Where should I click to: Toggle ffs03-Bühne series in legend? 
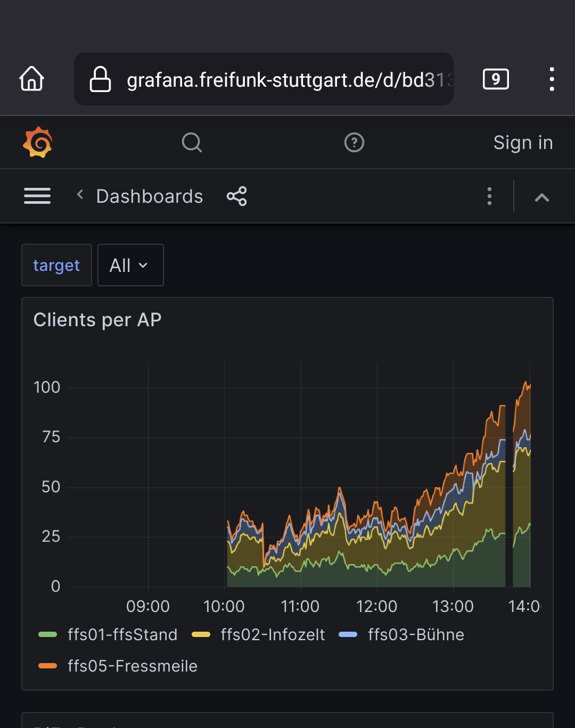tap(415, 634)
